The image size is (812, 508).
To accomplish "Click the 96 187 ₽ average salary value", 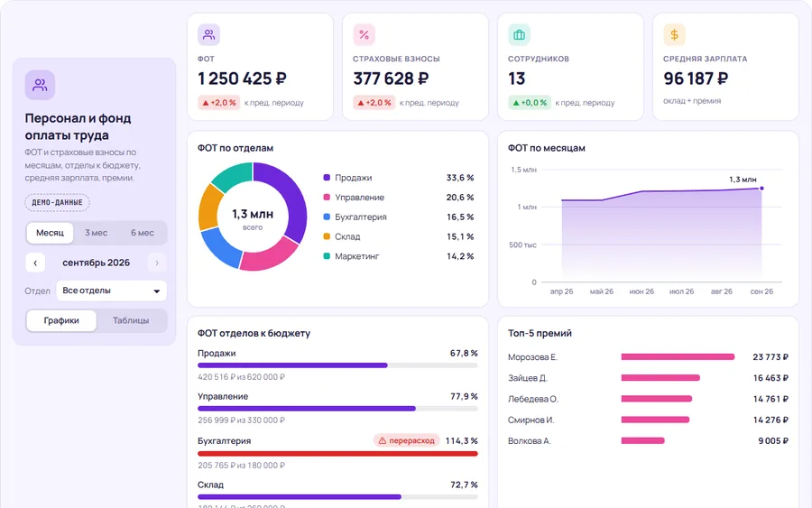I will coord(696,79).
